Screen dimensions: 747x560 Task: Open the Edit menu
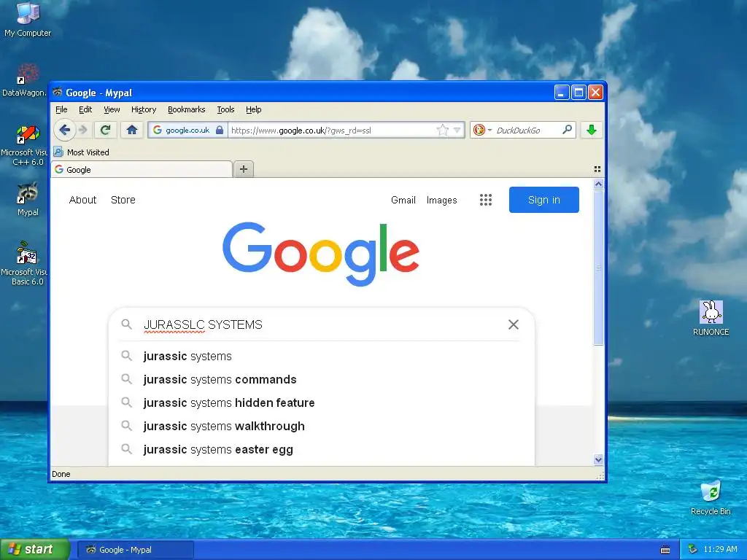click(85, 109)
